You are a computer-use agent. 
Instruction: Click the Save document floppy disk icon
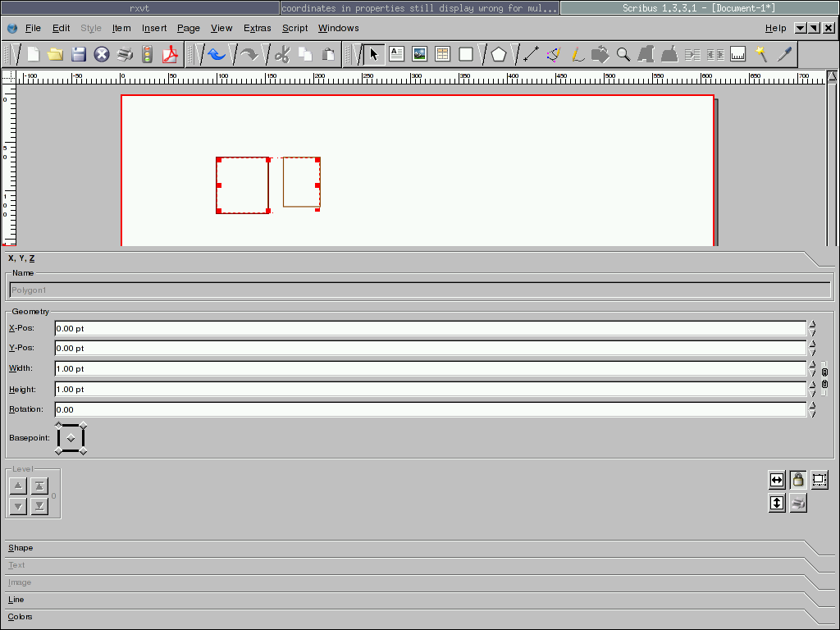79,55
